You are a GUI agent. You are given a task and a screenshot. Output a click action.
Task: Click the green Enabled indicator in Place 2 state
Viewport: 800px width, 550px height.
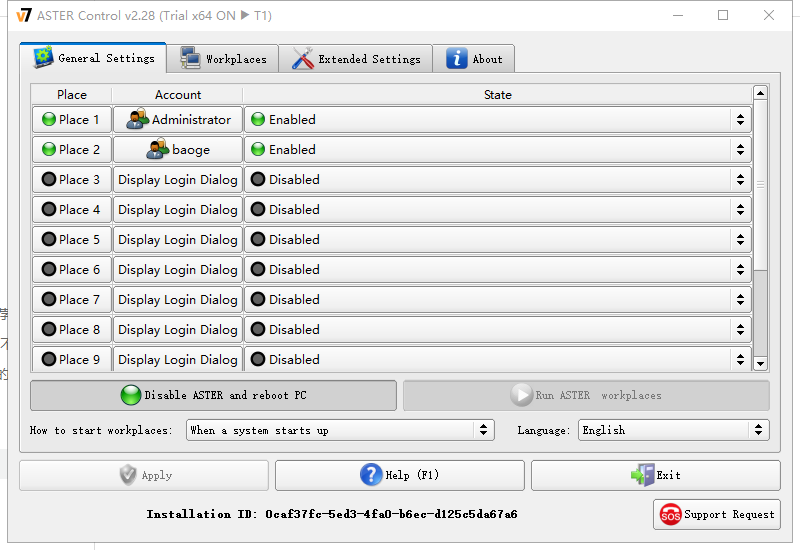point(258,149)
